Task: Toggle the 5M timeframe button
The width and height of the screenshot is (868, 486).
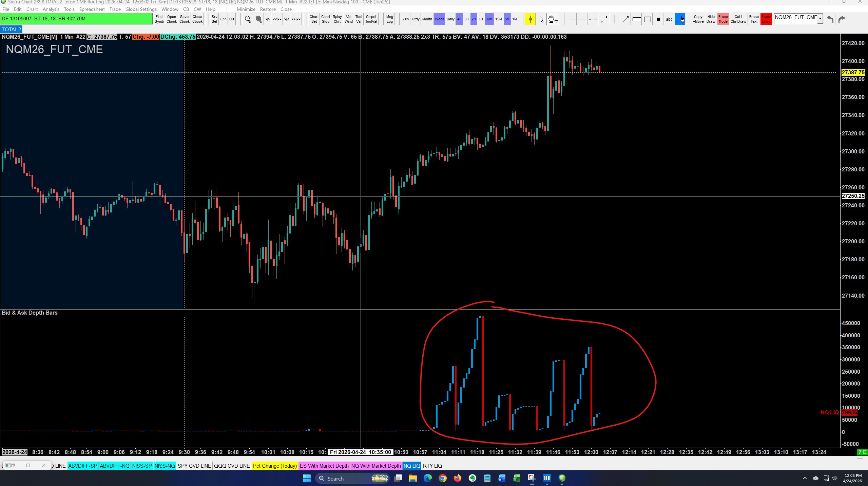Action: 507,19
